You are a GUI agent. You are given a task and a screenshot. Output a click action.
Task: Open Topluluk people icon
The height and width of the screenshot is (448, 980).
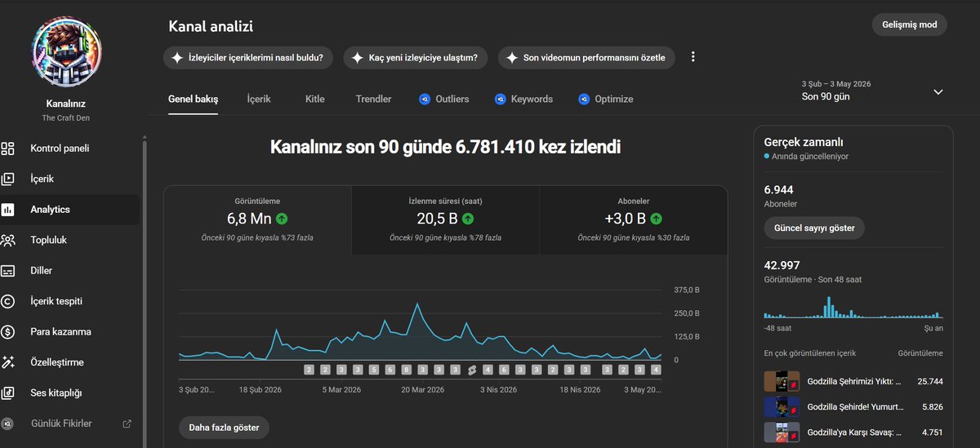tap(8, 240)
